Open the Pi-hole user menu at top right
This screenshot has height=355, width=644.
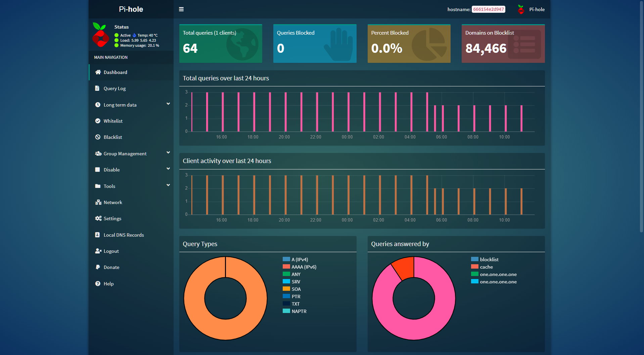tap(531, 9)
